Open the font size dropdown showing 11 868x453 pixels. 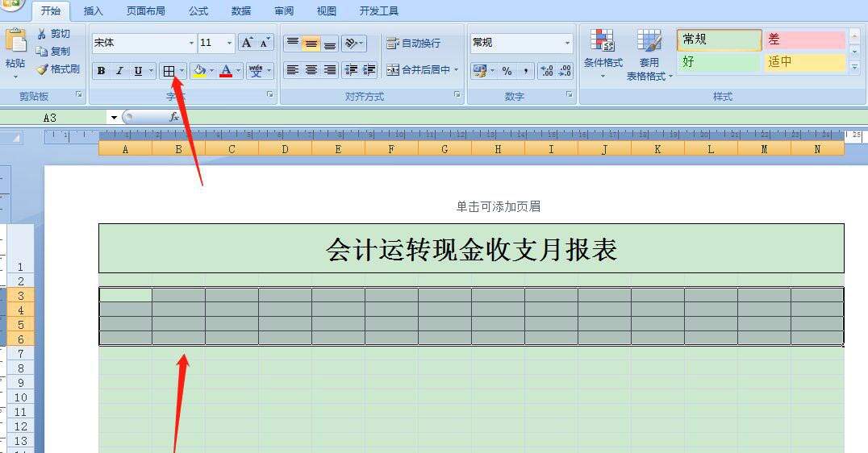tap(229, 43)
